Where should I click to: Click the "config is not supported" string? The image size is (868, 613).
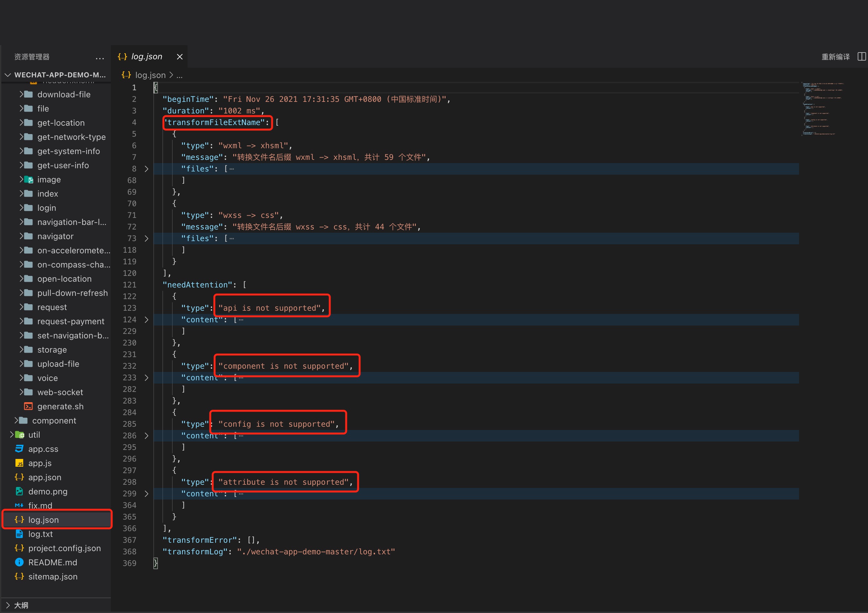pos(276,424)
